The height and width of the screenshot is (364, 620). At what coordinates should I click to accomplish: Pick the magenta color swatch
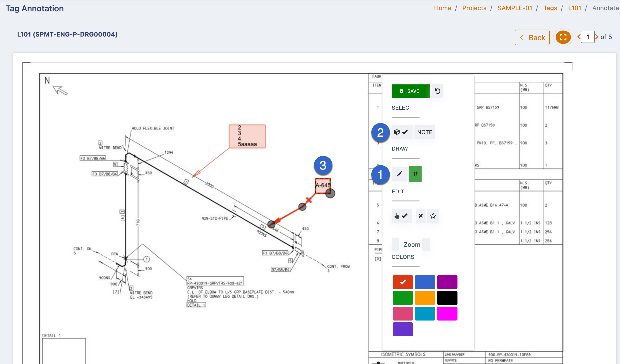tap(447, 313)
